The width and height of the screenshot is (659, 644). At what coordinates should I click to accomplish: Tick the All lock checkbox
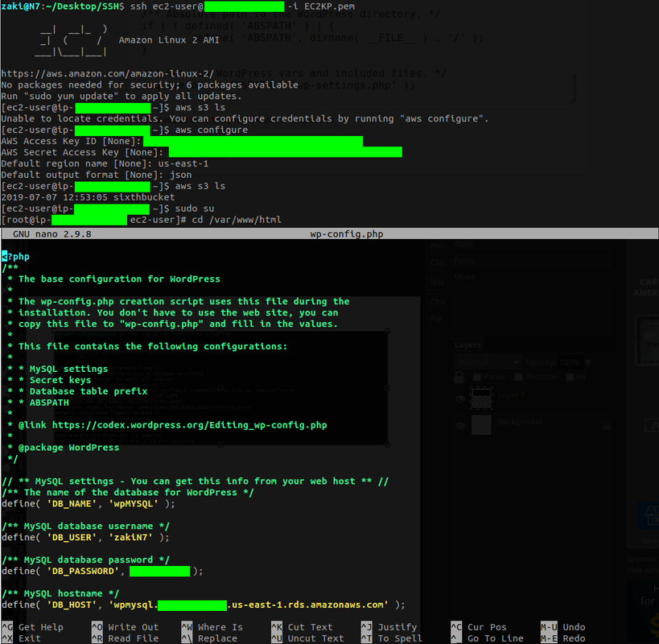tap(570, 377)
